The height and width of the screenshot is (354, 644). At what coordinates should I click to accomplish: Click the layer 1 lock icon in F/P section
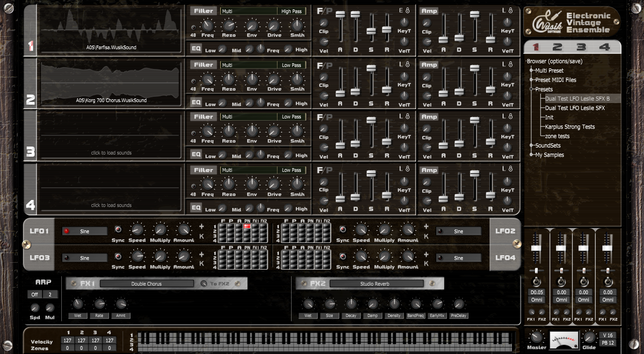408,10
